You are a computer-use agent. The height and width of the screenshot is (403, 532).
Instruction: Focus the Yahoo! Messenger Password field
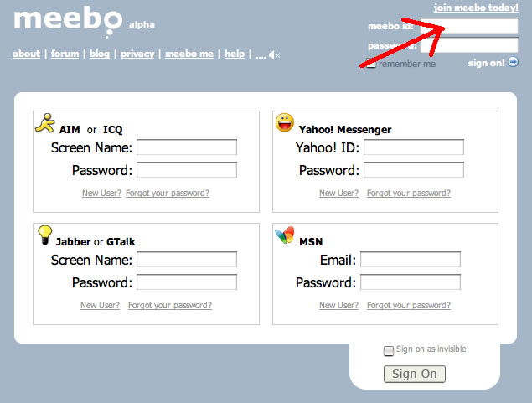pyautogui.click(x=414, y=169)
